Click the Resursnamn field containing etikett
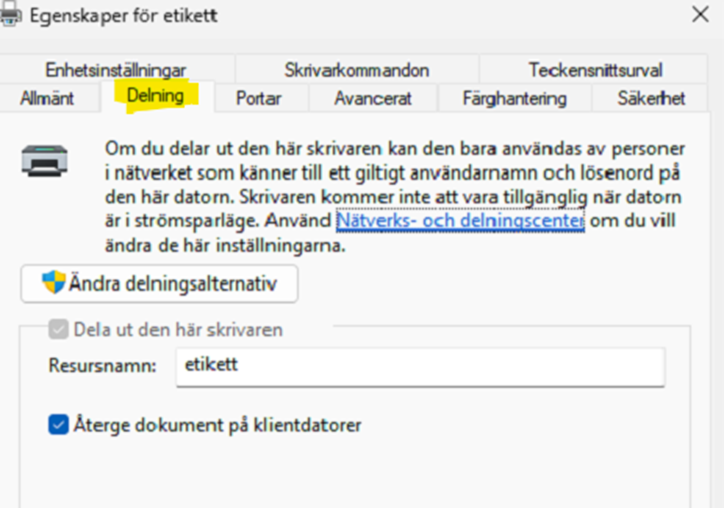This screenshot has height=508, width=724. tap(418, 366)
